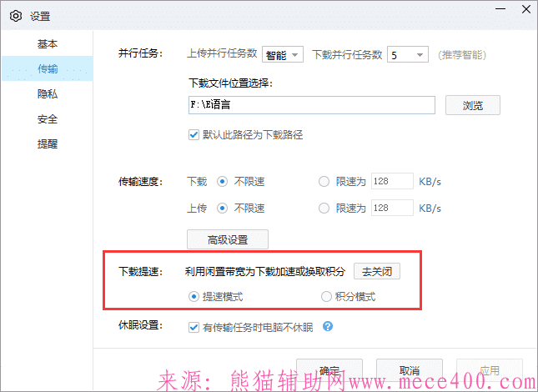Click the download speed limit KB/s field
The width and height of the screenshot is (538, 392).
[x=391, y=181]
